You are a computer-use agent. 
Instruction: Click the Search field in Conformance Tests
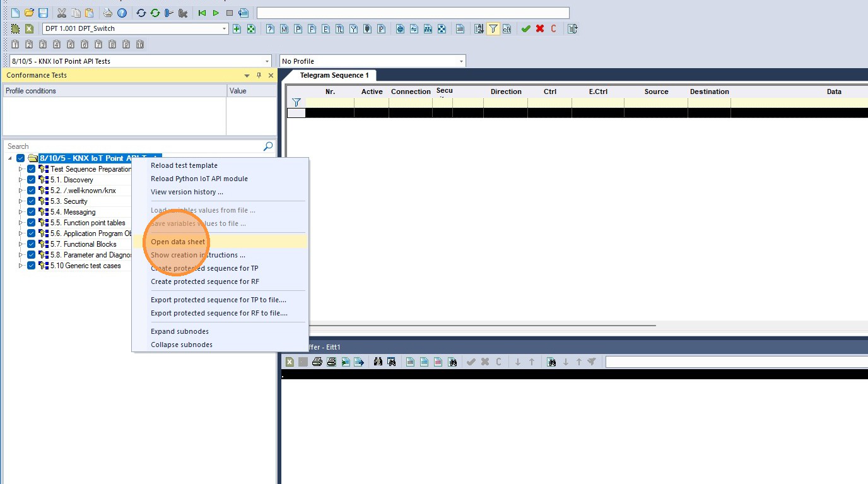[134, 146]
